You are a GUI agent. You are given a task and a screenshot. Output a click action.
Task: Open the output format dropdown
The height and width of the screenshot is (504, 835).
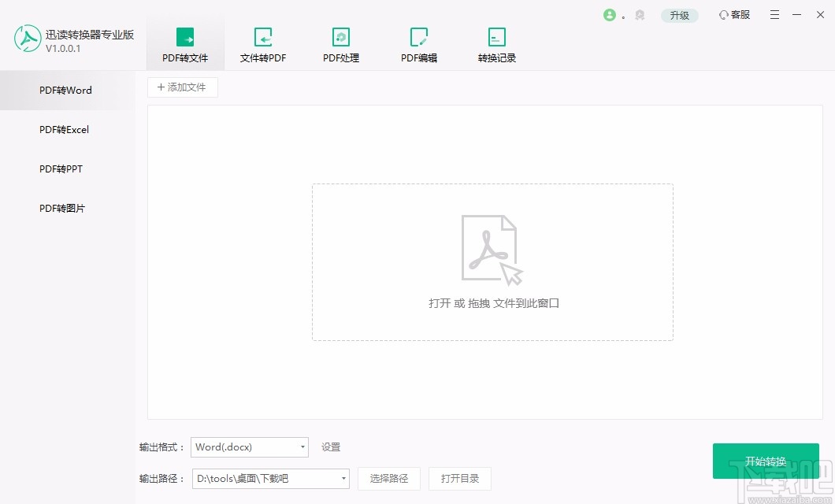click(x=302, y=447)
